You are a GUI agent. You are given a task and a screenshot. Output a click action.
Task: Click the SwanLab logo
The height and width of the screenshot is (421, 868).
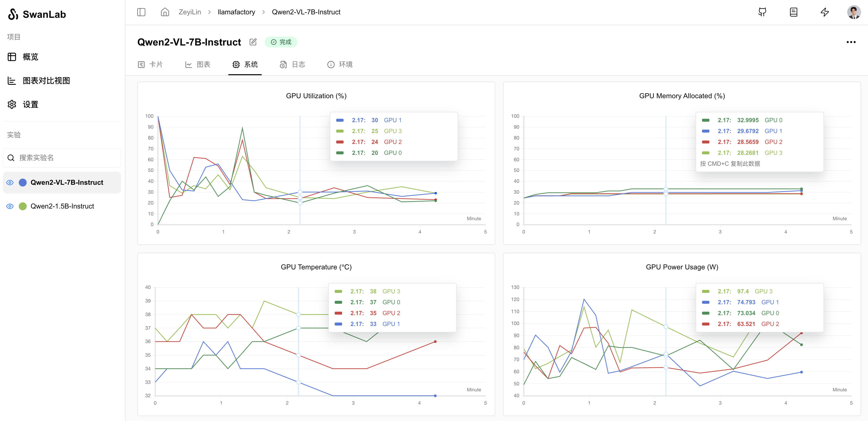[37, 14]
